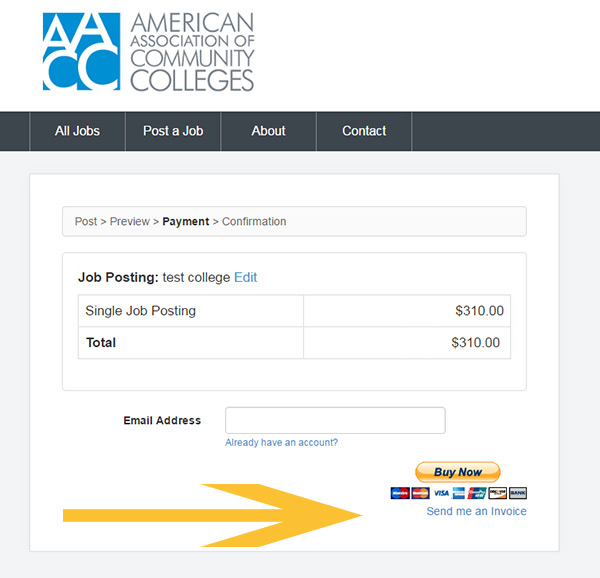The height and width of the screenshot is (578, 600).
Task: Click the American Association of Community Colleges text
Action: coord(192,52)
